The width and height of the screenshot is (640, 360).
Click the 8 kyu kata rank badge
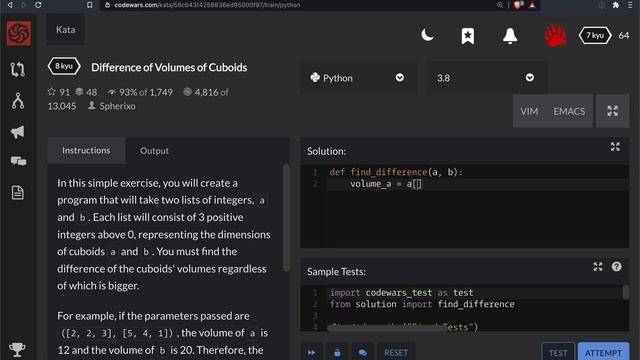(64, 66)
